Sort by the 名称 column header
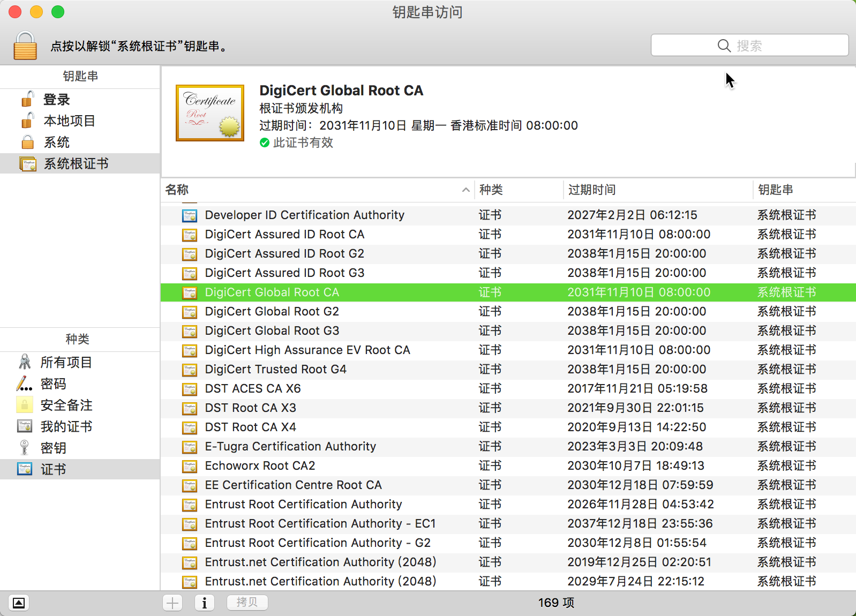The height and width of the screenshot is (616, 856). pos(317,190)
